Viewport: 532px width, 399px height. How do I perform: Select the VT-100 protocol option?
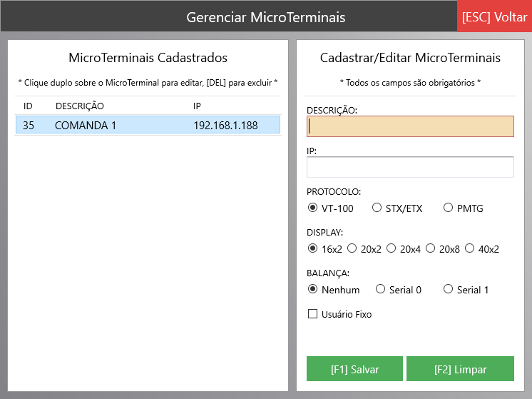point(312,208)
